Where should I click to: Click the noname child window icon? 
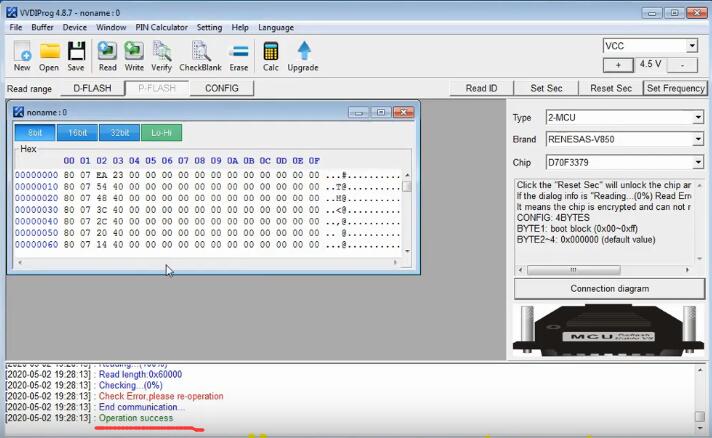(x=18, y=112)
